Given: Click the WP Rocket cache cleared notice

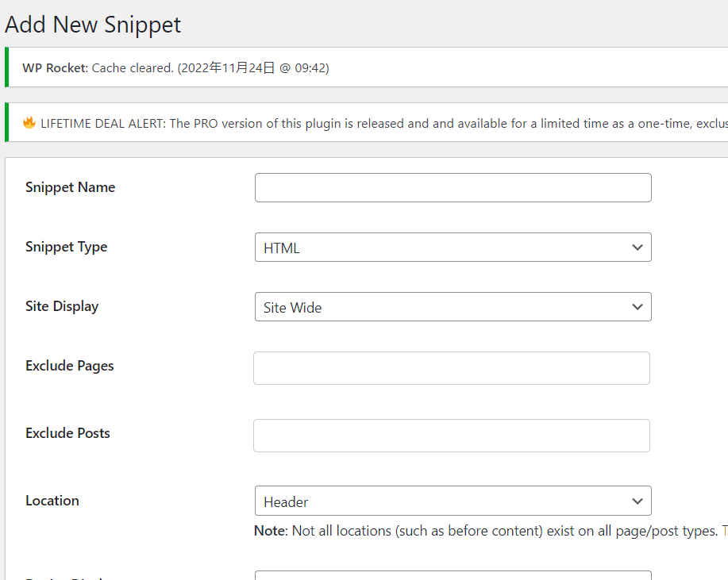Looking at the screenshot, I should click(175, 68).
